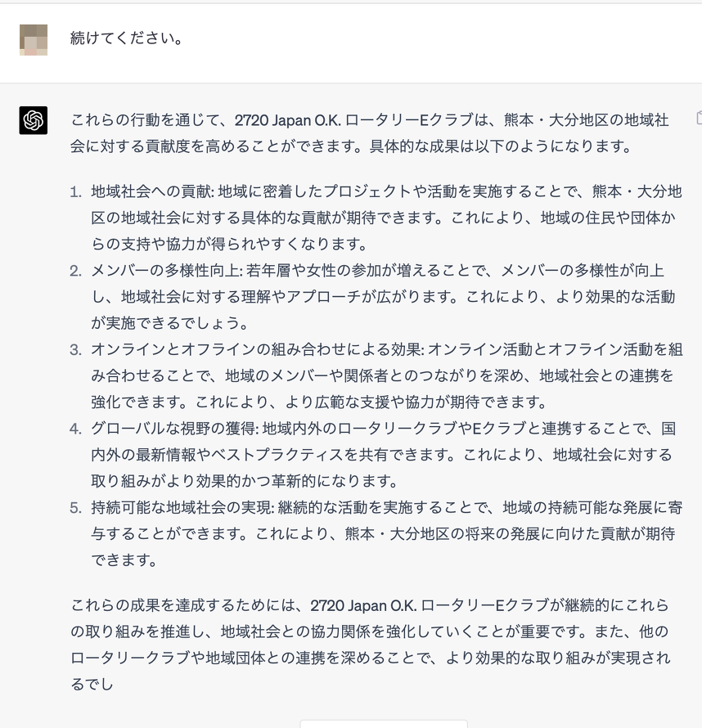Click list number 1. in the response

[75, 191]
